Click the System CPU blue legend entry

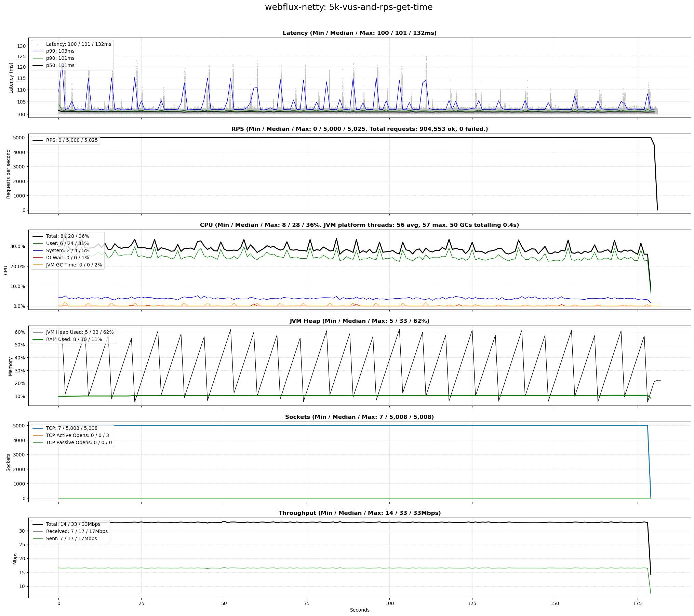click(68, 251)
